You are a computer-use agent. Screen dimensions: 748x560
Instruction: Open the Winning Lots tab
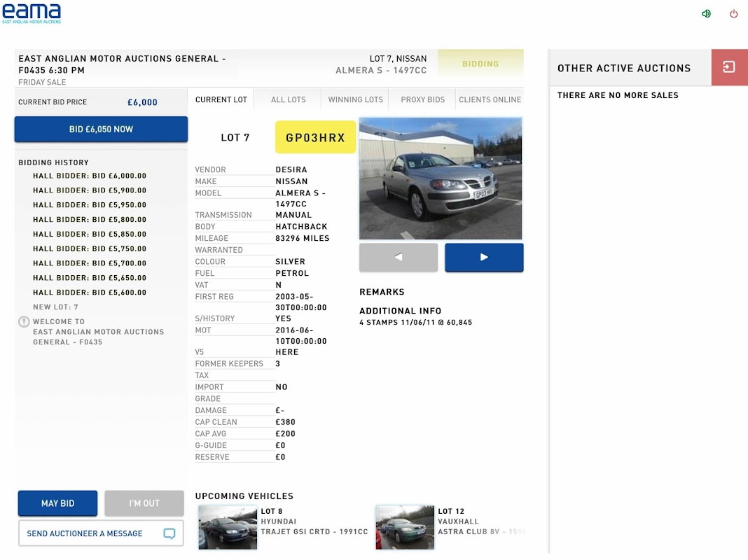[x=355, y=99]
